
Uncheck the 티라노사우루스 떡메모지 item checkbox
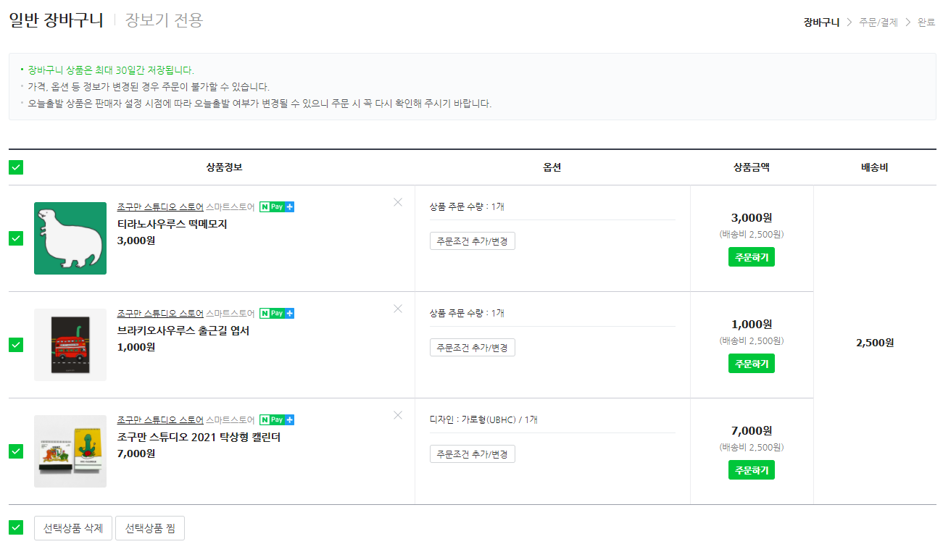pyautogui.click(x=16, y=238)
